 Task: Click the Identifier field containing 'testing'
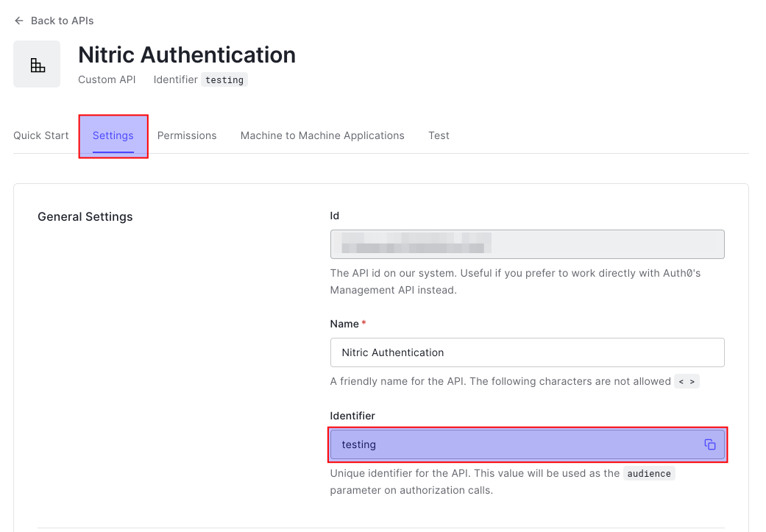[515, 444]
